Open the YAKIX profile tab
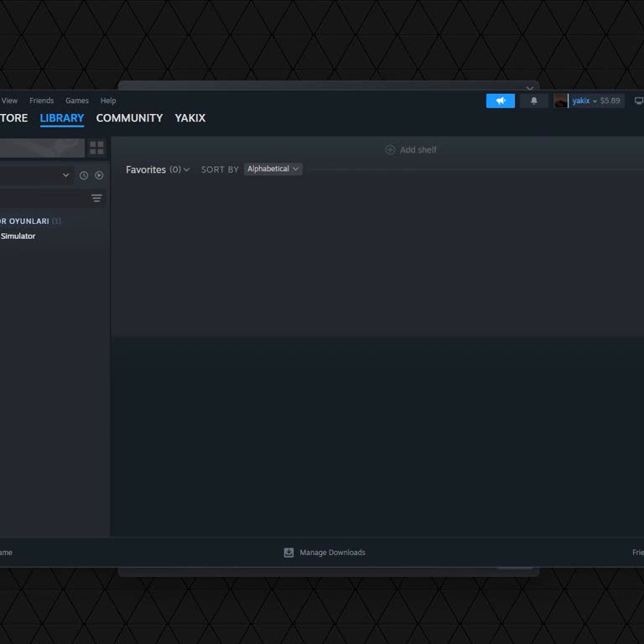This screenshot has width=644, height=644. click(x=190, y=118)
